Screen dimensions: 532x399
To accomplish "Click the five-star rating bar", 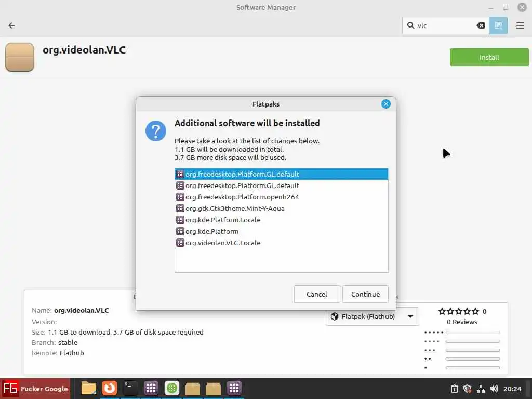I will coord(473,332).
